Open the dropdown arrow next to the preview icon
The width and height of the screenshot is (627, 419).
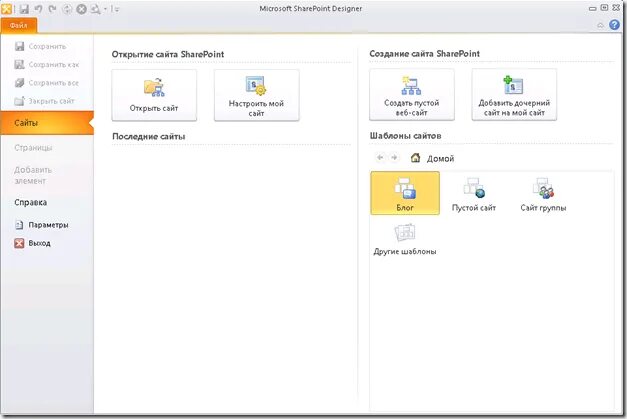105,9
